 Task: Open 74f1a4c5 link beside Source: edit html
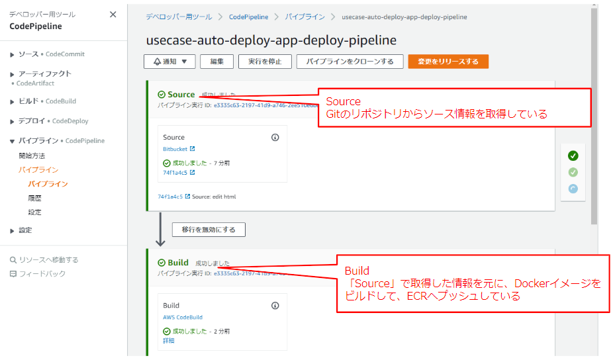[x=170, y=197]
